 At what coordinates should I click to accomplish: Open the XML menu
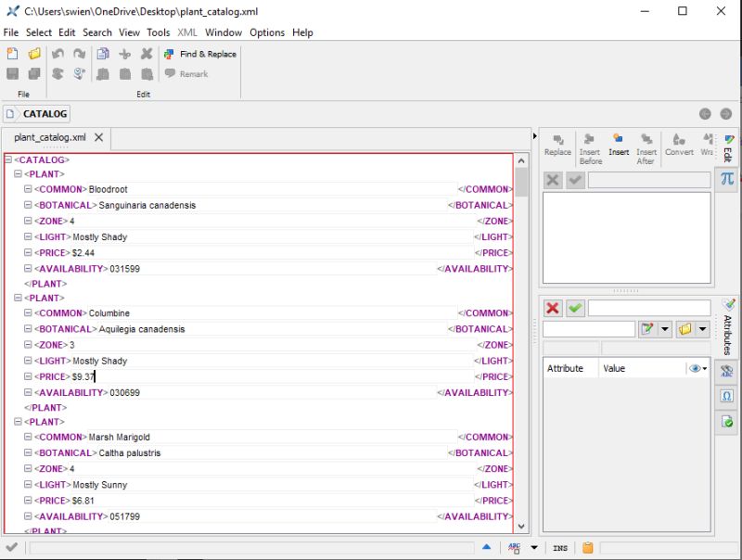186,32
